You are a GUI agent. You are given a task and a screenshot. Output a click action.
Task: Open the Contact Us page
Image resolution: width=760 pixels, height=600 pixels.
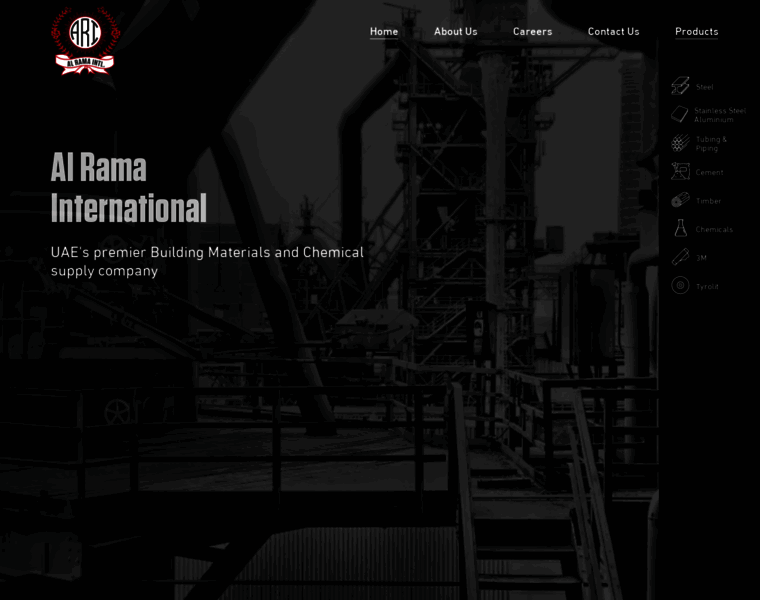[614, 32]
